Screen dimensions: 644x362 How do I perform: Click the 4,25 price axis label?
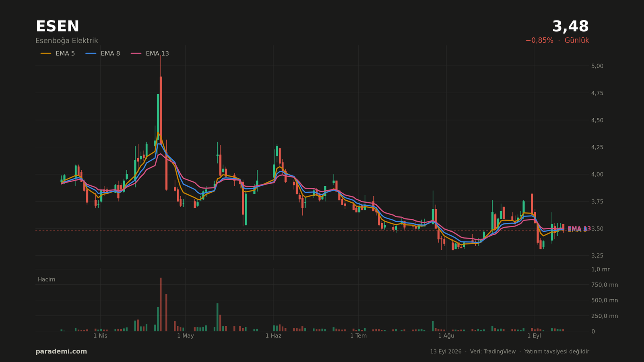(x=597, y=147)
